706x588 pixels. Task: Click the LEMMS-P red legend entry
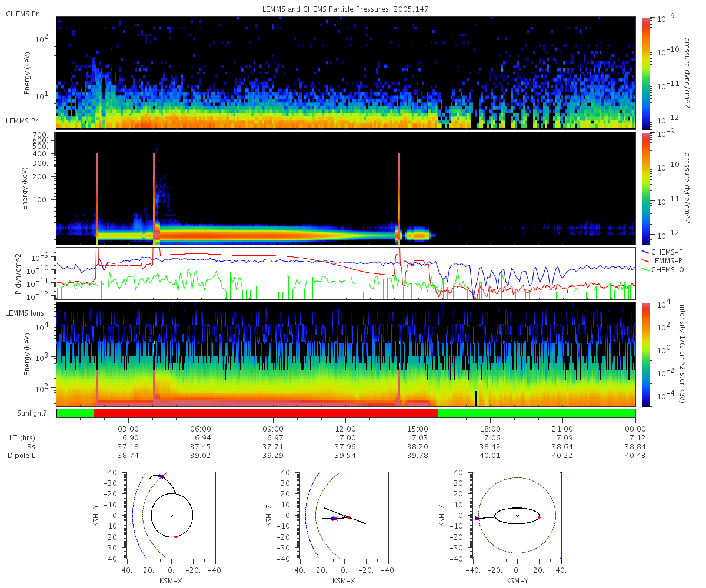661,260
